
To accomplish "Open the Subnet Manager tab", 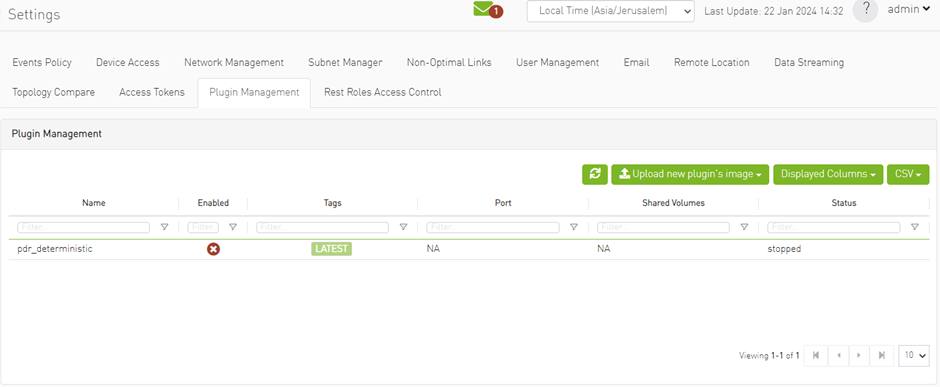I will pyautogui.click(x=345, y=62).
